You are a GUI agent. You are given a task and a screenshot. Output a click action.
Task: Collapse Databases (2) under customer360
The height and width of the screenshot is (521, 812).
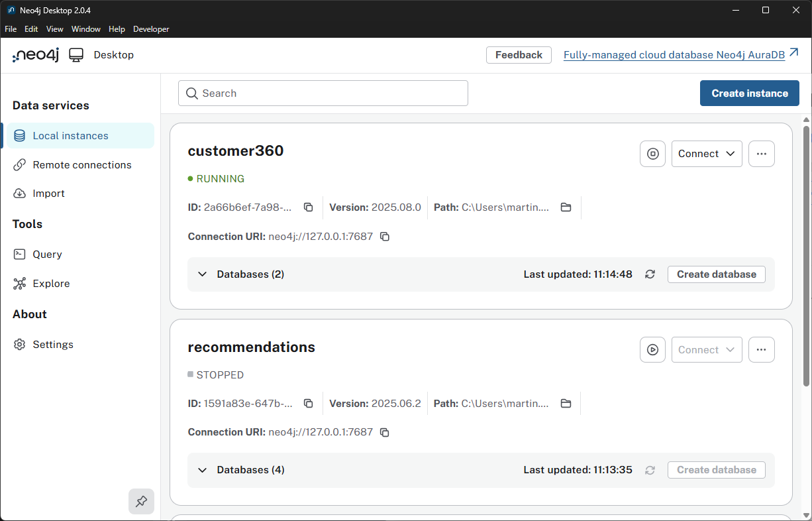coord(203,274)
